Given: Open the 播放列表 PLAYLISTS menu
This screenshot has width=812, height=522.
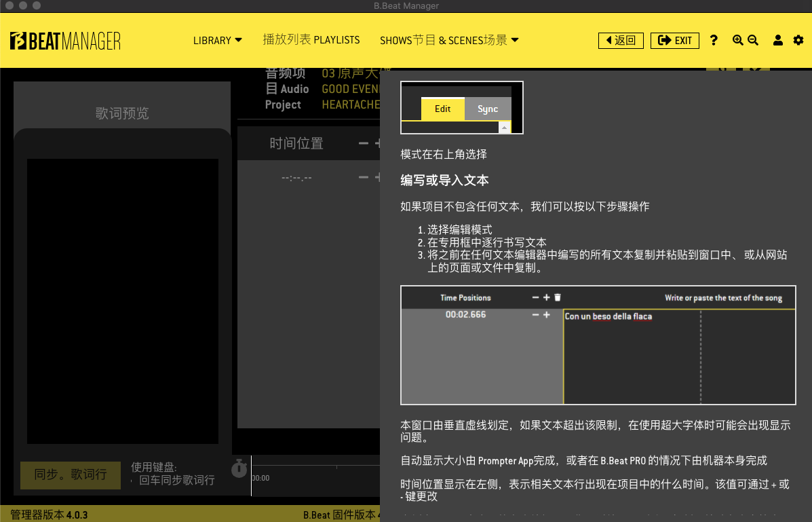Looking at the screenshot, I should tap(311, 40).
